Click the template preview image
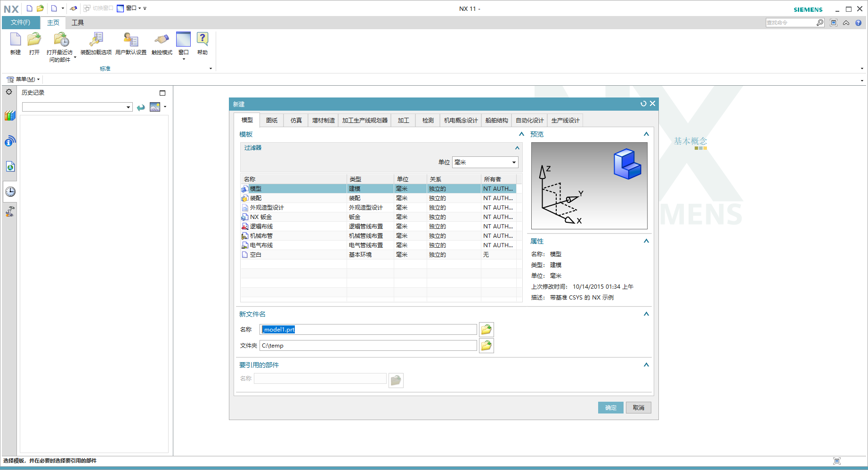 (x=589, y=186)
